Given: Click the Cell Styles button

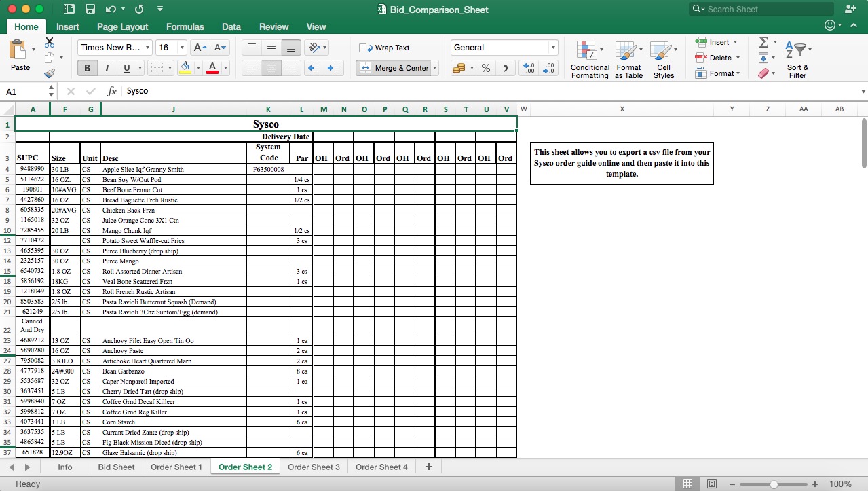Looking at the screenshot, I should click(x=664, y=60).
